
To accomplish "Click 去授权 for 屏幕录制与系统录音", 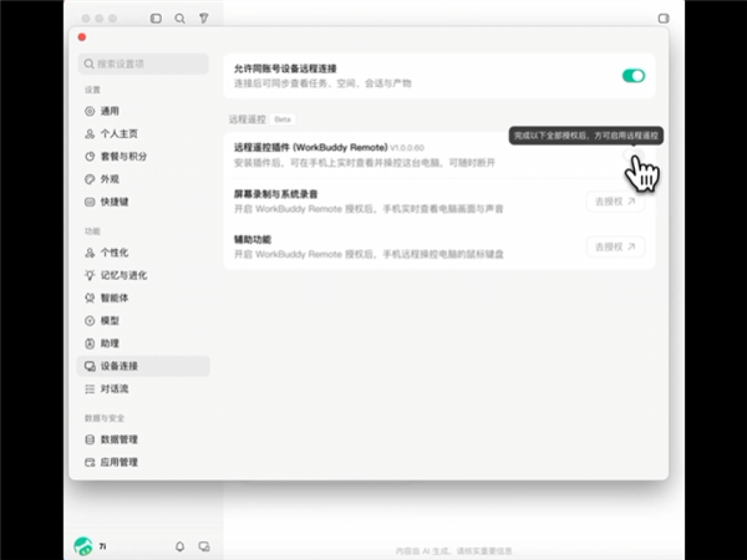I will click(x=615, y=201).
